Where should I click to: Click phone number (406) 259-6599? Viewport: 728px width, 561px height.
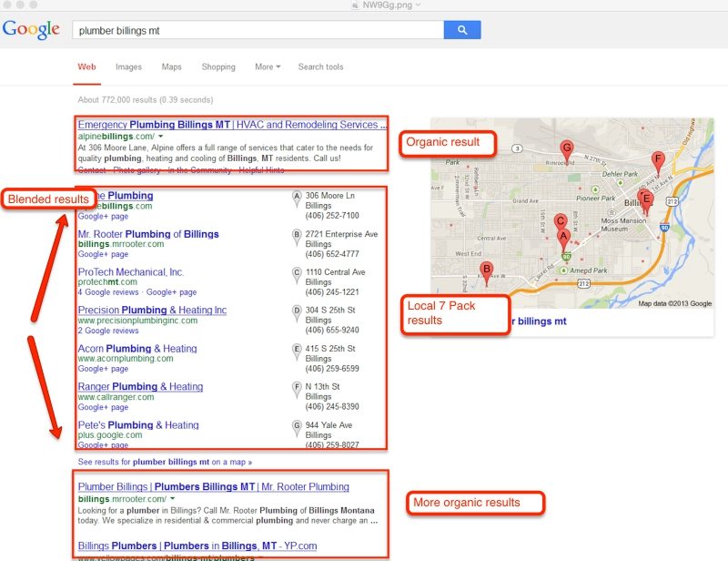332,369
